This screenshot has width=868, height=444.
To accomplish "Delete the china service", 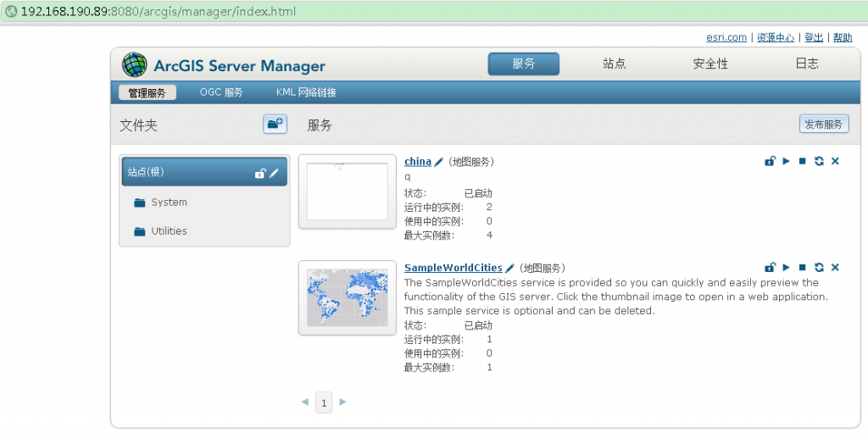I will click(x=835, y=161).
